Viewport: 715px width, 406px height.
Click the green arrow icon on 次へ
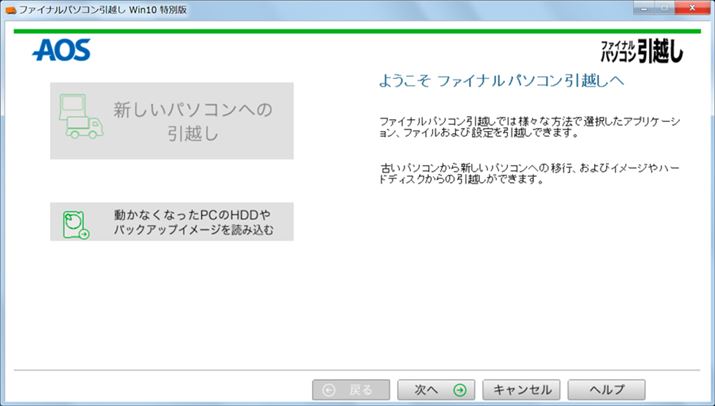click(x=460, y=390)
